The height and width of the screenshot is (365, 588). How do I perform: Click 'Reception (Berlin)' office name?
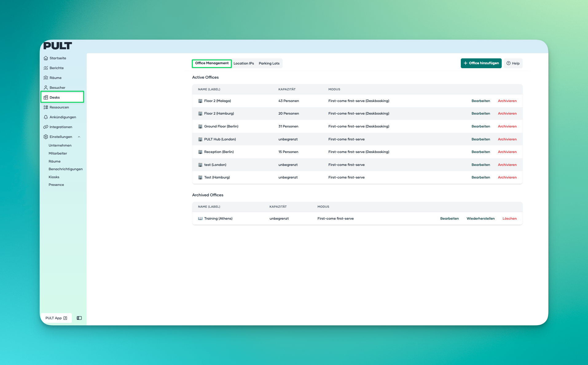[219, 152]
